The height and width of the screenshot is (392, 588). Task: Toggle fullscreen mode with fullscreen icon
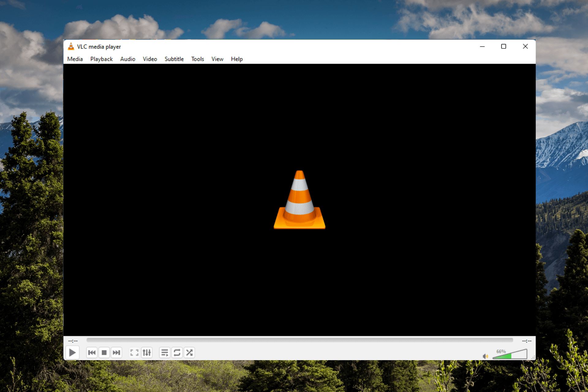click(135, 352)
